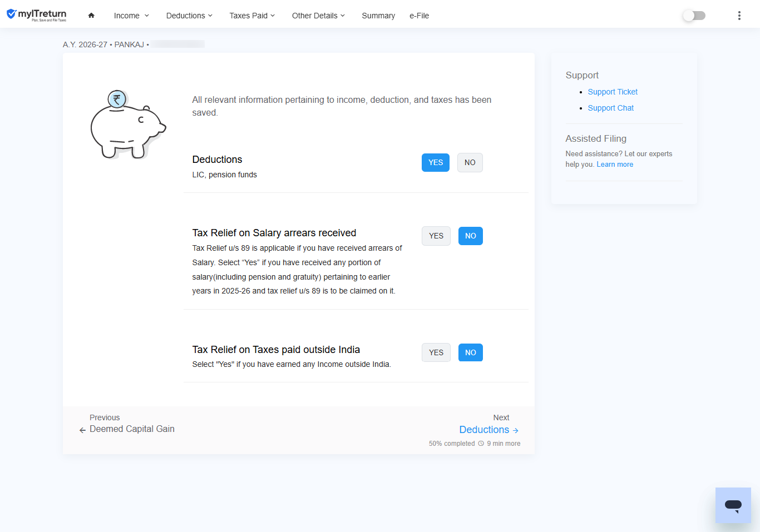The height and width of the screenshot is (532, 760).
Task: Select YES for Deductions
Action: click(x=436, y=162)
